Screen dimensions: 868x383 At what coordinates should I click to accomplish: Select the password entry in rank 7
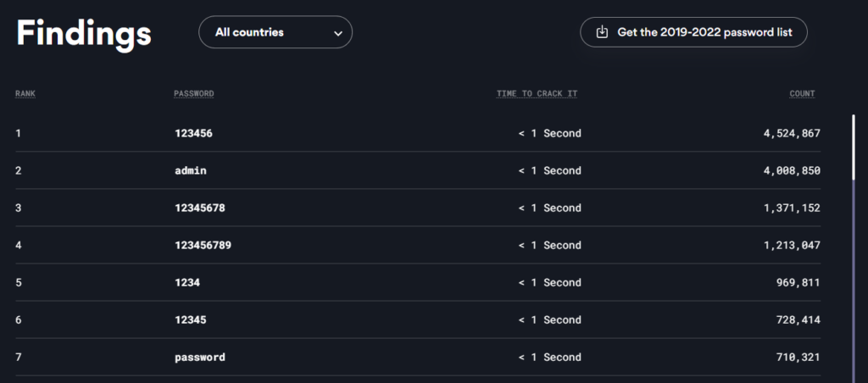pyautogui.click(x=199, y=357)
